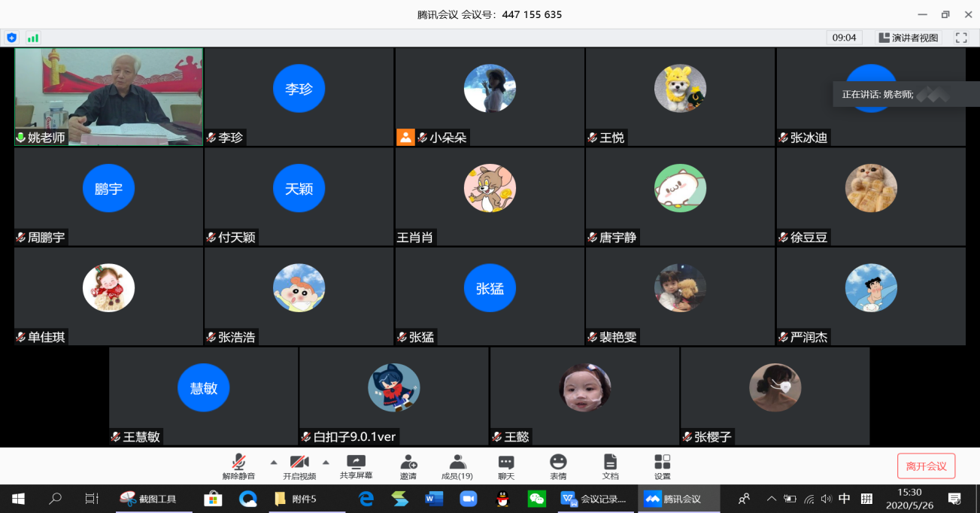Show hidden system tray icons

click(x=771, y=499)
